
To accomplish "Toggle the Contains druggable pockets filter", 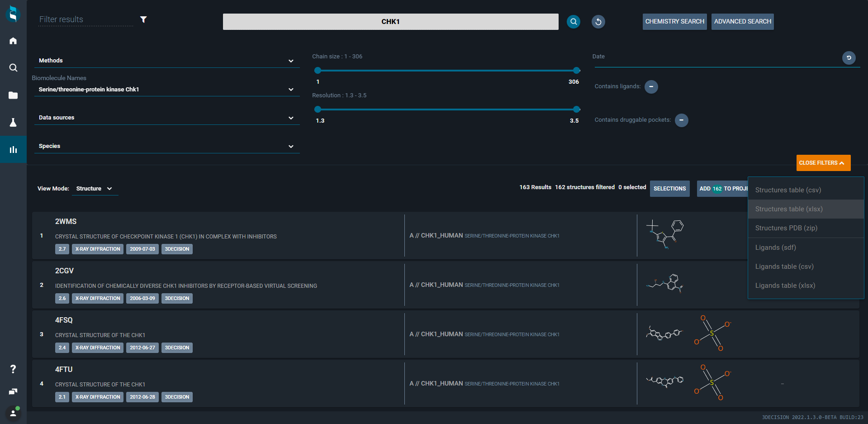I will point(682,120).
